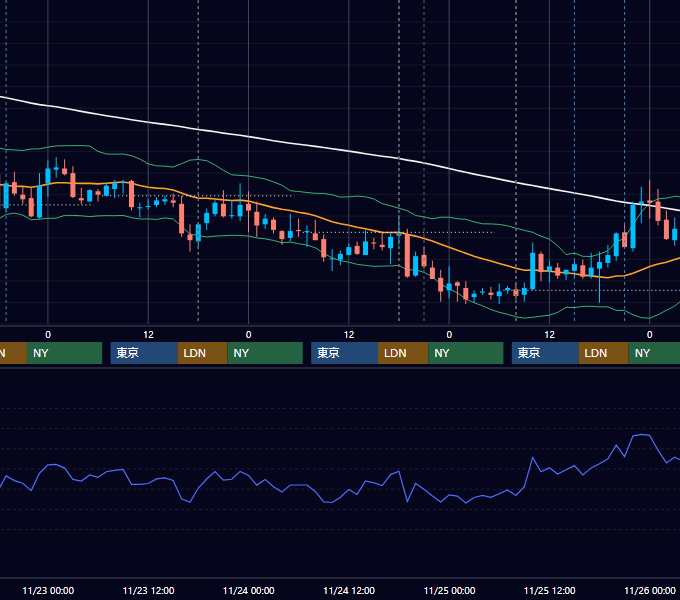Click the white long-term moving average line
680x600 pixels.
(x=349, y=151)
